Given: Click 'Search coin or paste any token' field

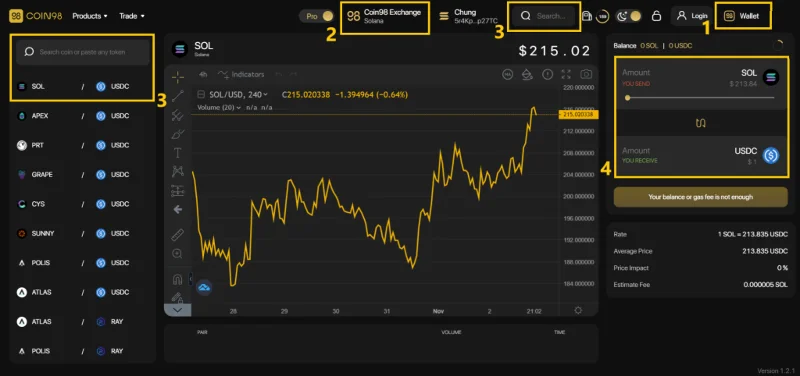Looking at the screenshot, I should click(x=83, y=52).
